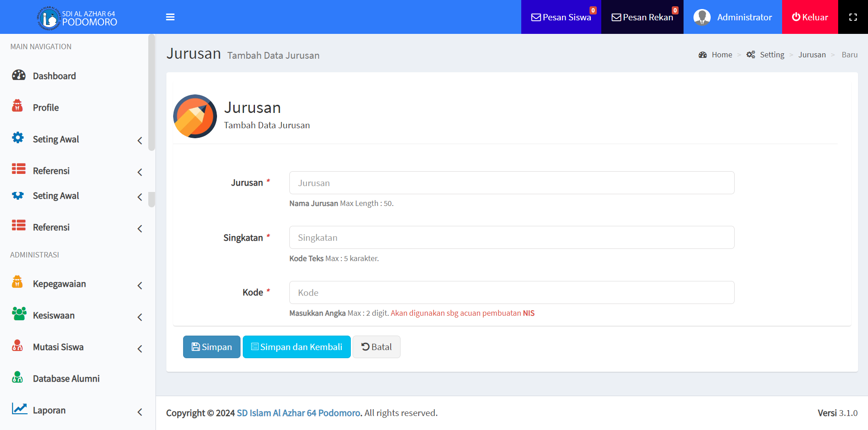Expand the Kepegawaian menu chevron
The width and height of the screenshot is (868, 430).
tap(140, 285)
